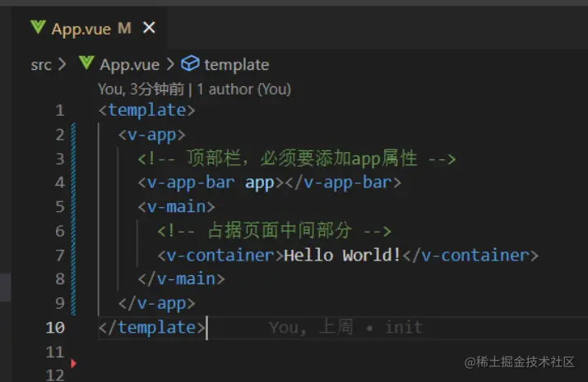588x382 pixels.
Task: Click the closing </v-container> tag
Action: 470,255
